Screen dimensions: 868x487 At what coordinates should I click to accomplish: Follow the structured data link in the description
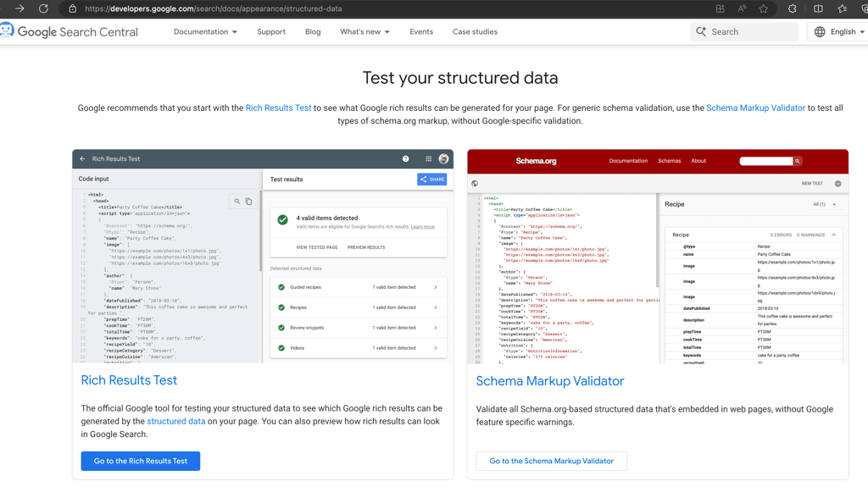tap(175, 421)
